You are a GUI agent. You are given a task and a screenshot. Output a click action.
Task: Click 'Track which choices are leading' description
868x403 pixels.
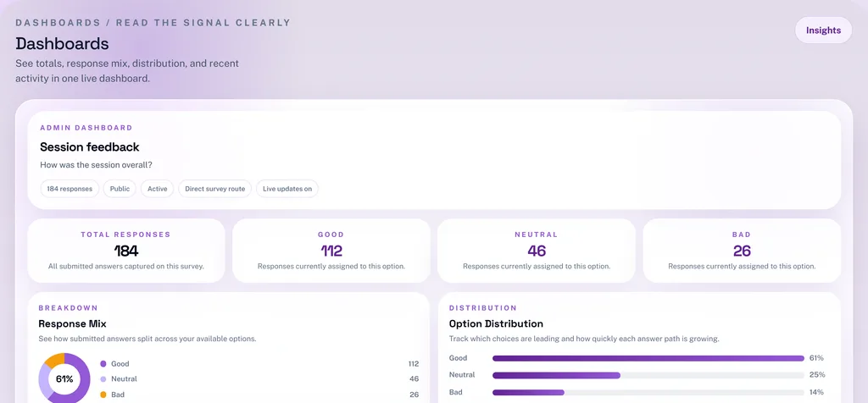click(584, 339)
